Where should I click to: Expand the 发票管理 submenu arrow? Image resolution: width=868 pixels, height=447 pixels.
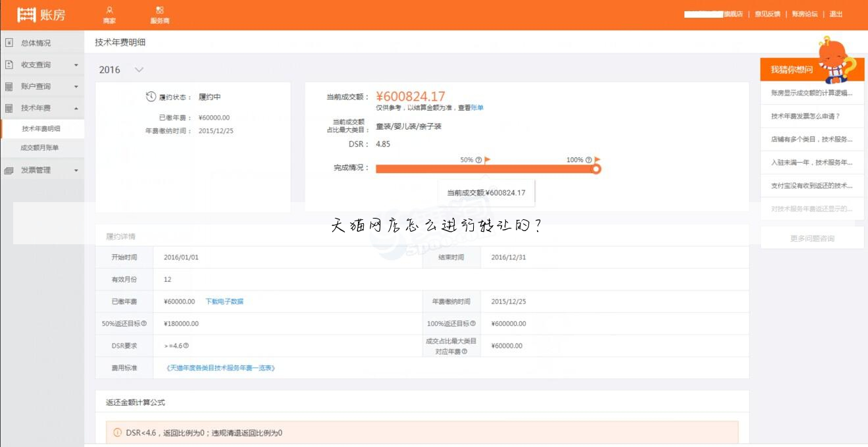coord(76,171)
